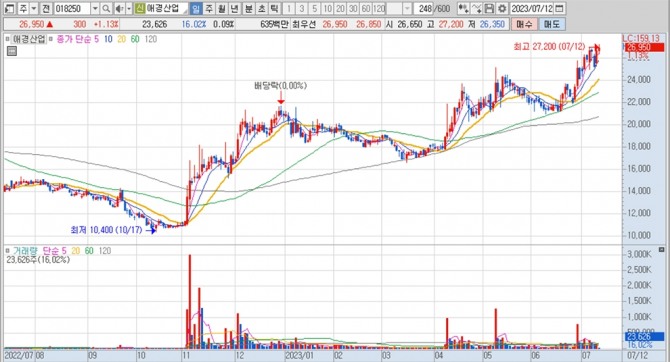This screenshot has height=362, width=670.
Task: Click the 매도 sell button
Action: pos(552,24)
